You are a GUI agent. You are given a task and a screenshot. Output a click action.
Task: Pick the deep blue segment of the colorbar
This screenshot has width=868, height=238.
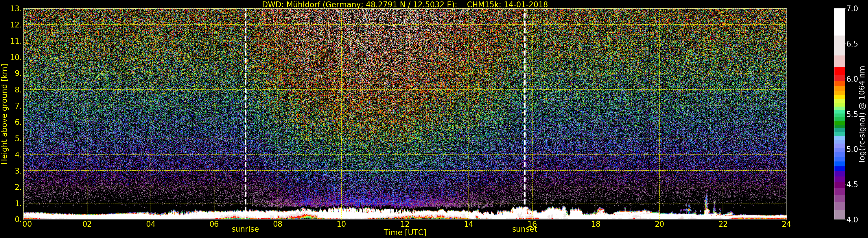click(x=839, y=169)
